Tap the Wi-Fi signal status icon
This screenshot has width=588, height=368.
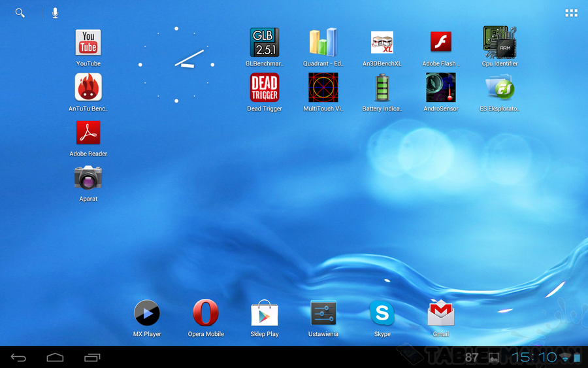(565, 358)
